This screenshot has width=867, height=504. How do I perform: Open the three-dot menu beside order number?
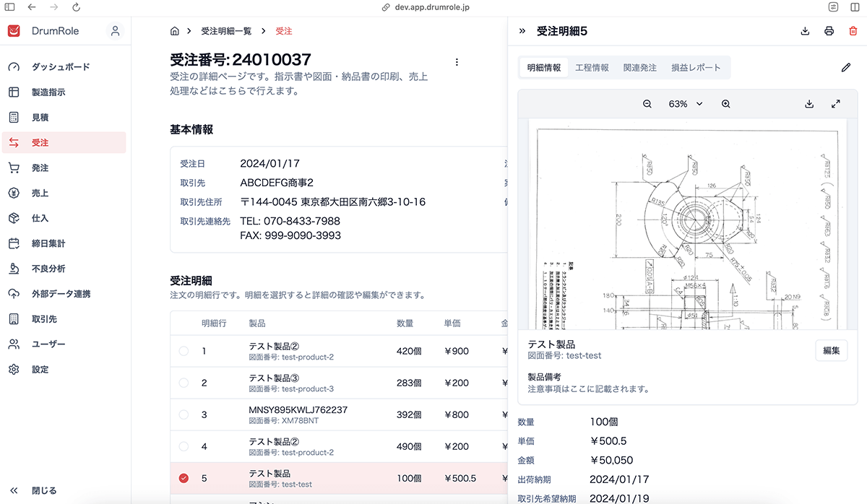click(457, 62)
